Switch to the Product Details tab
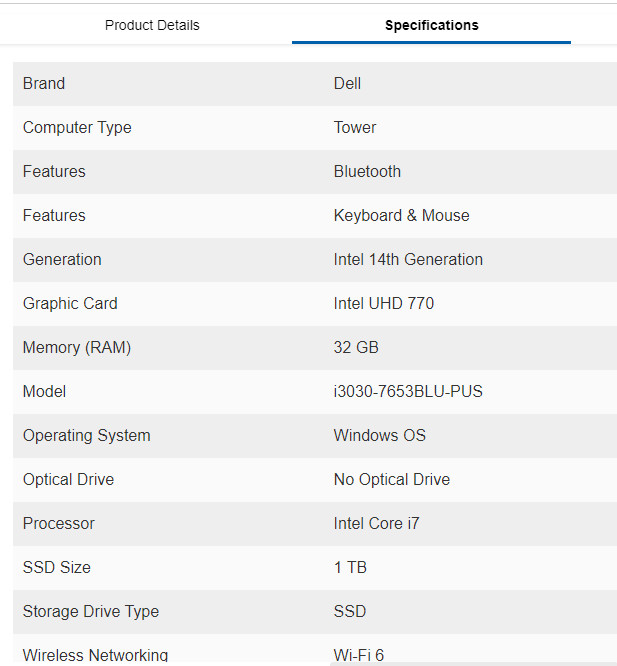 (152, 25)
